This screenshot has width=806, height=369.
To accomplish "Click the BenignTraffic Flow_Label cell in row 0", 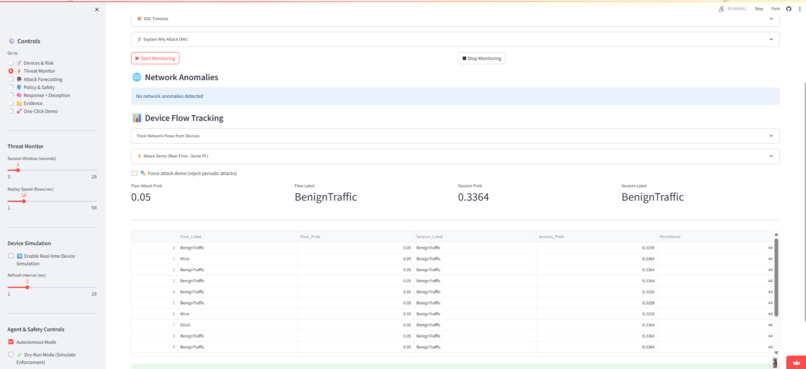I will coord(237,248).
